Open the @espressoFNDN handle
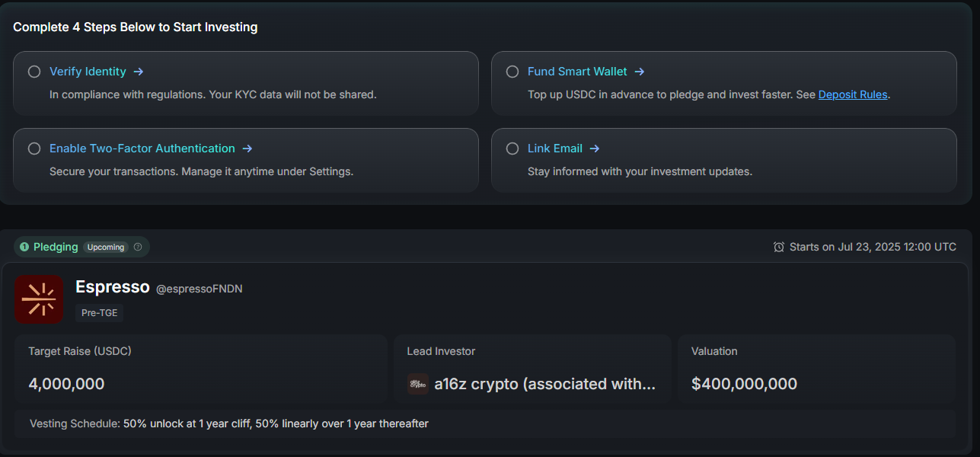This screenshot has width=980, height=457. click(199, 289)
